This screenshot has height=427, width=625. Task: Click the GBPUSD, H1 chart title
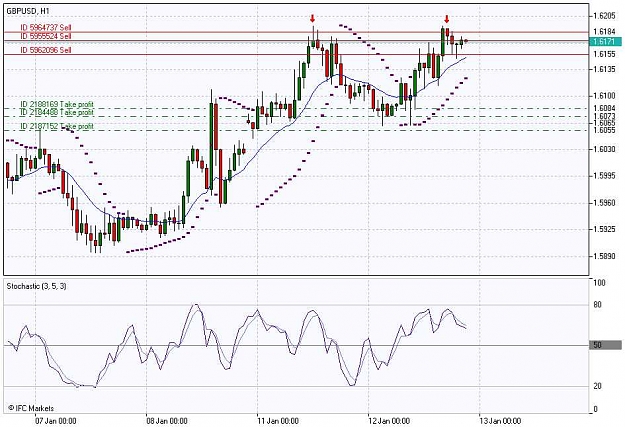coord(28,11)
